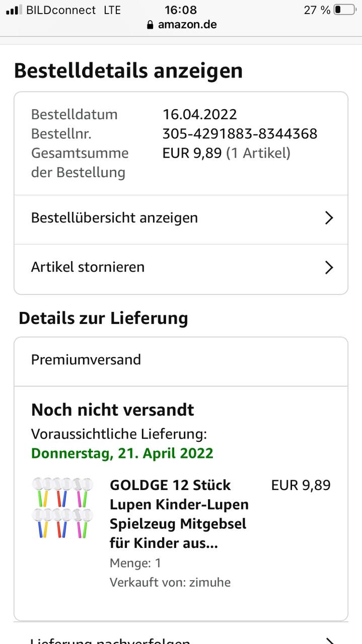The width and height of the screenshot is (362, 644).
Task: Open the colorful magnifying glasses product image
Action: (63, 507)
